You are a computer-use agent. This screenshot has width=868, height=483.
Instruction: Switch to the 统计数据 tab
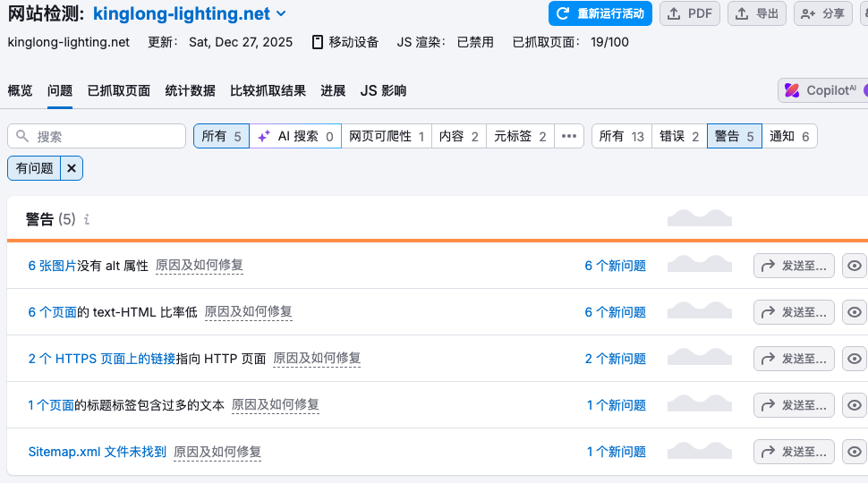pos(190,90)
